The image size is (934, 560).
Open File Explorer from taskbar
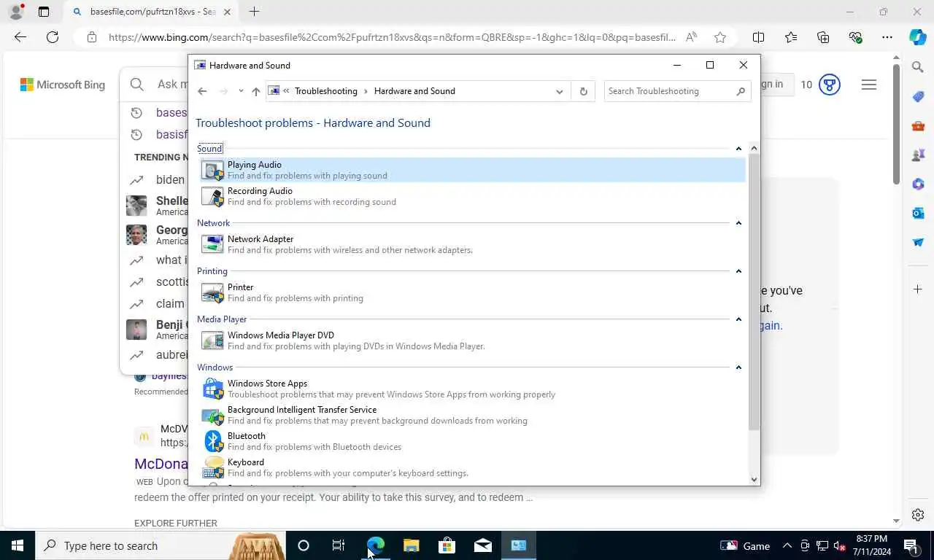[411, 545]
